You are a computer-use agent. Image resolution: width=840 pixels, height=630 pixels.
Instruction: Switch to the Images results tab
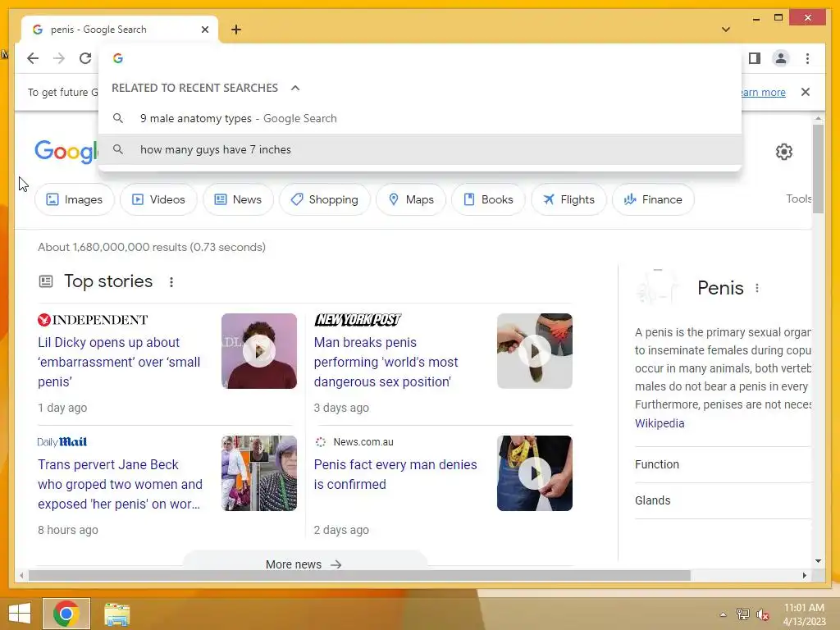pyautogui.click(x=75, y=199)
